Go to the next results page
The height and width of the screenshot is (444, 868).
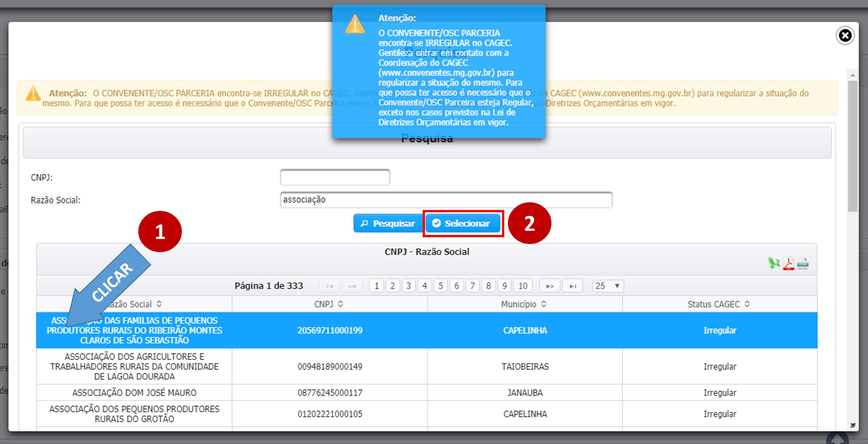pyautogui.click(x=550, y=286)
